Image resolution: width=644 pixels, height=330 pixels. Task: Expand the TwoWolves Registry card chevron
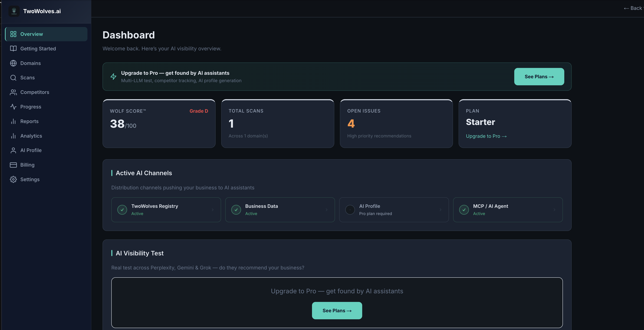213,210
